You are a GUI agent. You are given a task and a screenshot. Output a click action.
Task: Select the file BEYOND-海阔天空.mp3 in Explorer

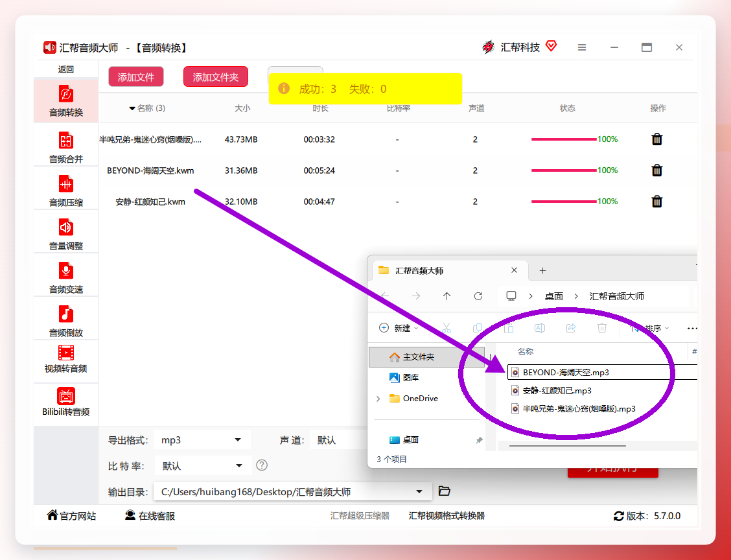(x=602, y=372)
